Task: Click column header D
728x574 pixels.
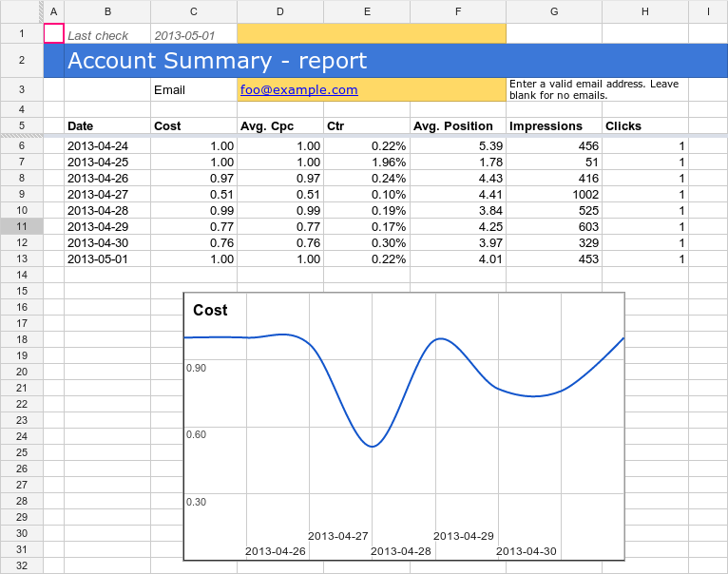Action: coord(279,11)
